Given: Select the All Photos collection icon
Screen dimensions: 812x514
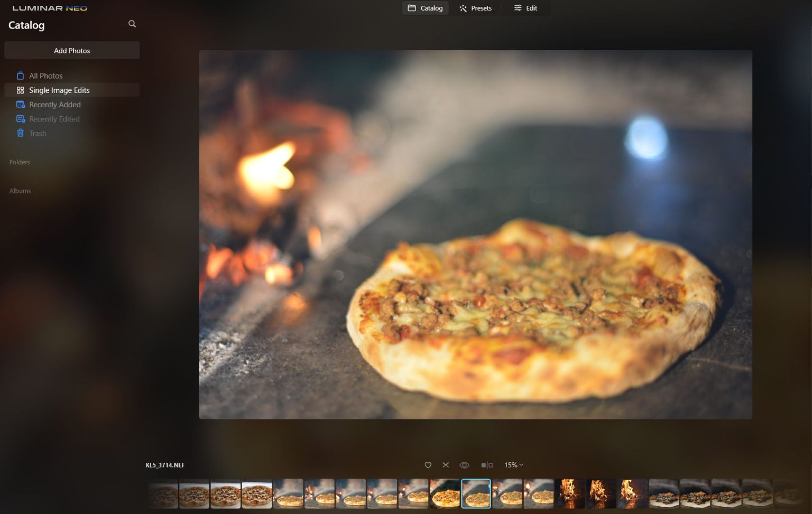Looking at the screenshot, I should (20, 76).
